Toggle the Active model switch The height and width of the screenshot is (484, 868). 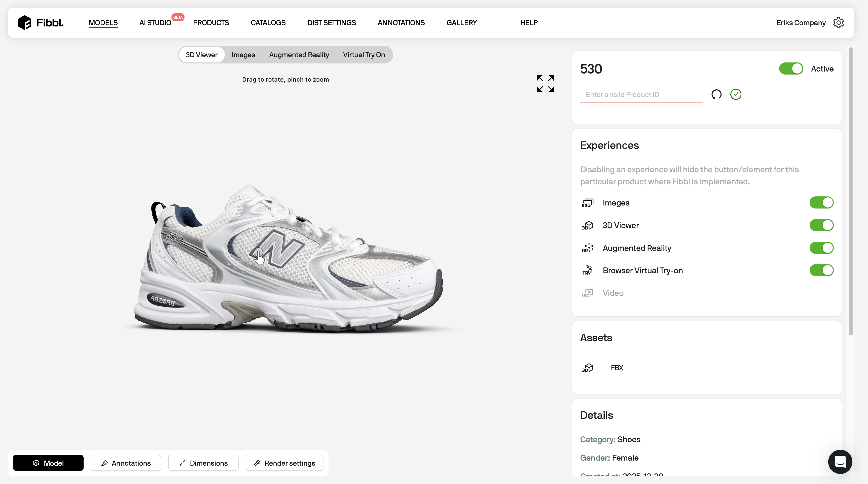tap(791, 69)
